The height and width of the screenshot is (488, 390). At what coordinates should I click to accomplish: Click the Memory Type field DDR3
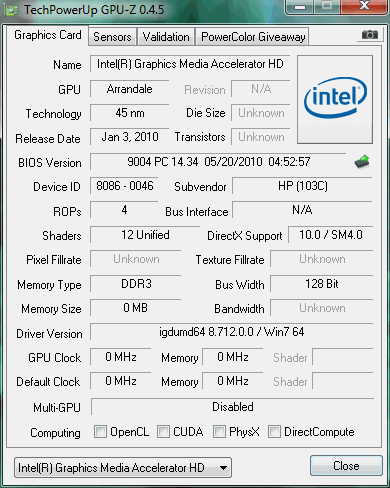click(136, 284)
